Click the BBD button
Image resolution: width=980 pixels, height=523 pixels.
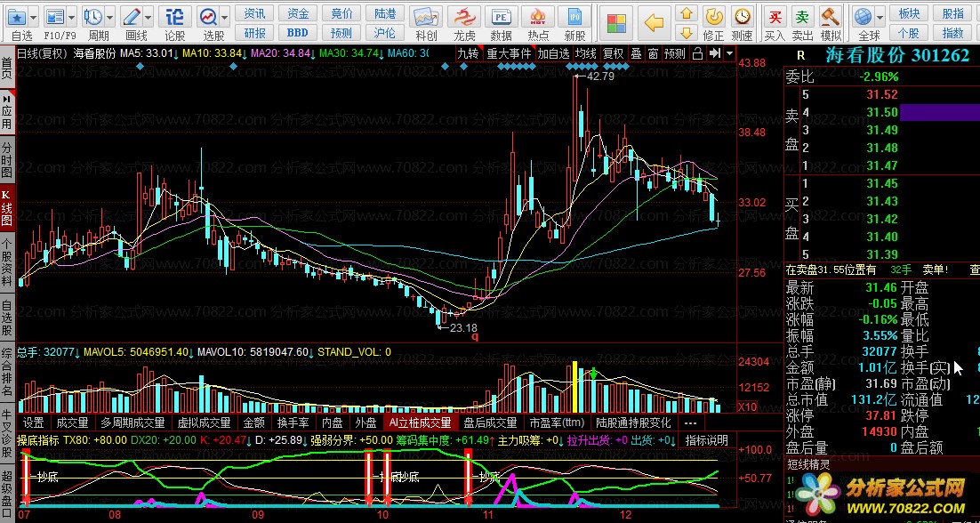point(298,33)
